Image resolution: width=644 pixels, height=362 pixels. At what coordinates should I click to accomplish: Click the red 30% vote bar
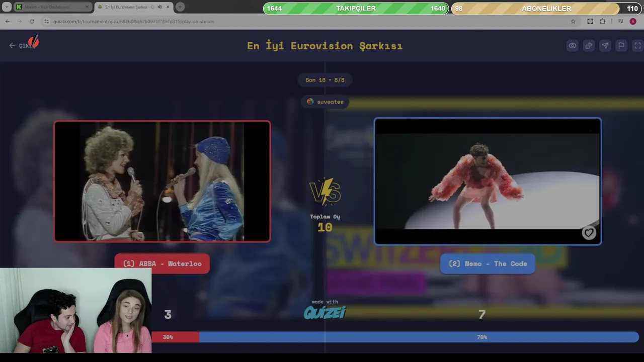[x=175, y=337]
